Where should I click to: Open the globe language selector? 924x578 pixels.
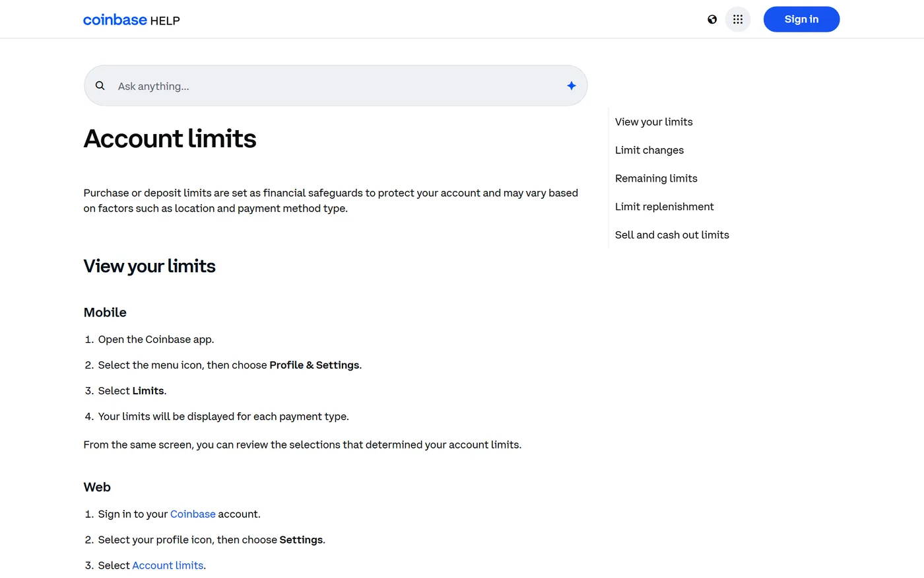pyautogui.click(x=712, y=19)
